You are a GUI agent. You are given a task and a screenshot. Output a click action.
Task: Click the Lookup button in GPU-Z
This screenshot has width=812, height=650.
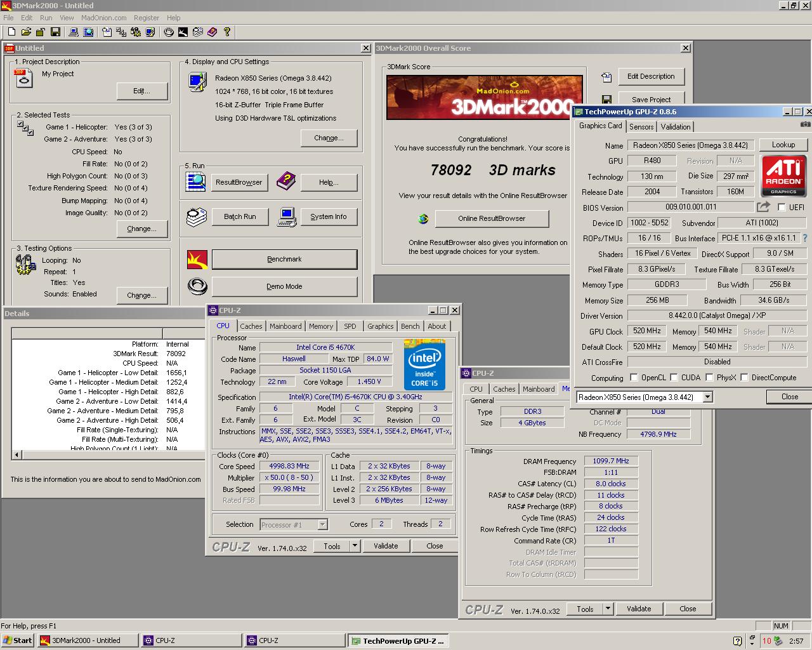[783, 145]
